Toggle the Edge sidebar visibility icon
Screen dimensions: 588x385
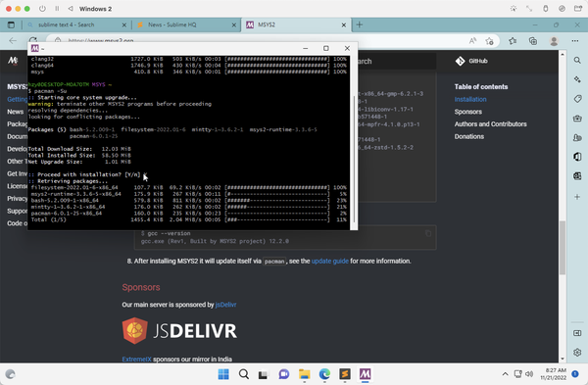pos(577,333)
